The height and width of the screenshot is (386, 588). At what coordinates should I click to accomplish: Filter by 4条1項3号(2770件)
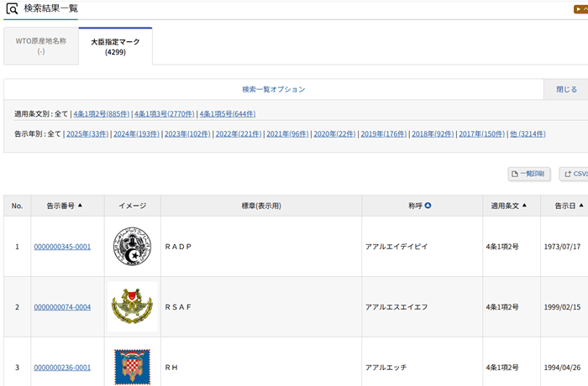(165, 114)
